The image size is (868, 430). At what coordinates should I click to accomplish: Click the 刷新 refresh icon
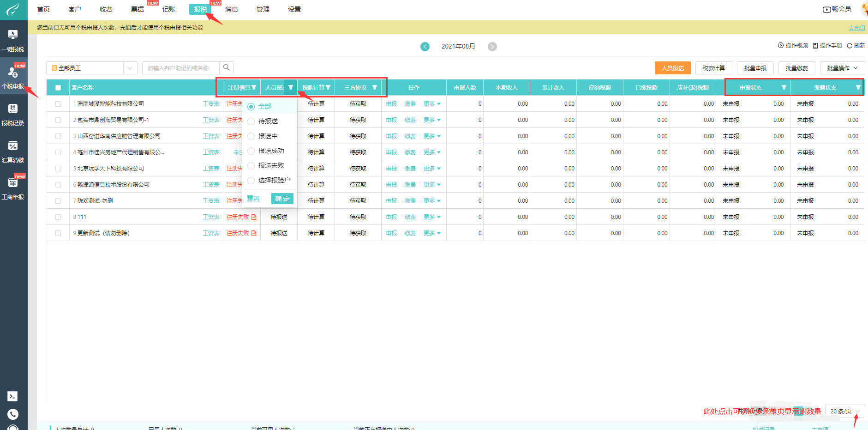(x=850, y=45)
